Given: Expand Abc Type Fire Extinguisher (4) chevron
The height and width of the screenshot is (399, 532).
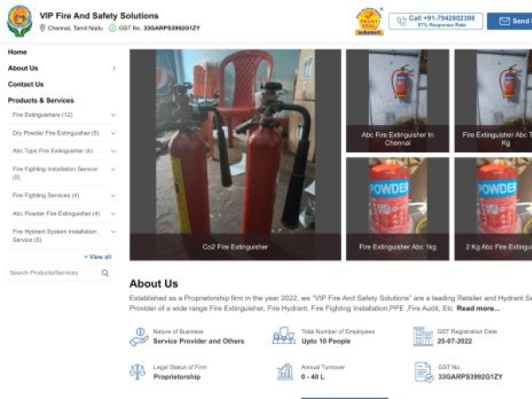Looking at the screenshot, I should pyautogui.click(x=113, y=151).
